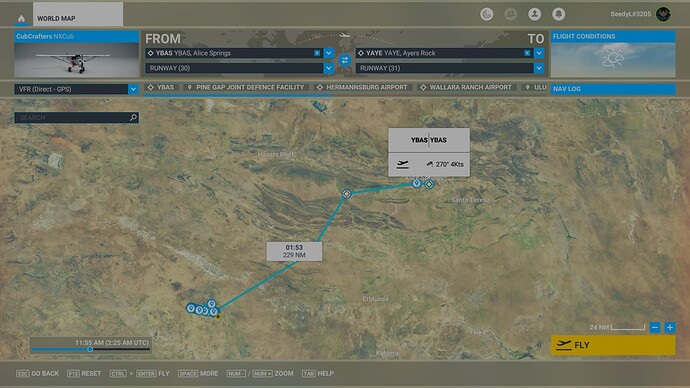Open the NAV LOG panel
The height and width of the screenshot is (388, 690).
point(613,89)
